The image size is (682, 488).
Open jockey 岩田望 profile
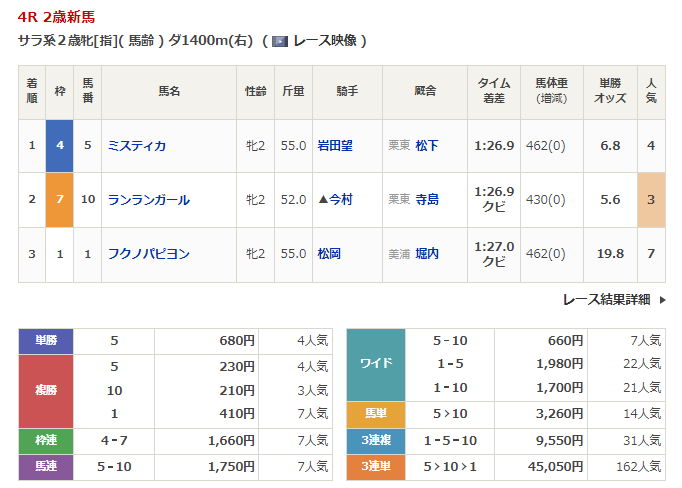pos(335,146)
